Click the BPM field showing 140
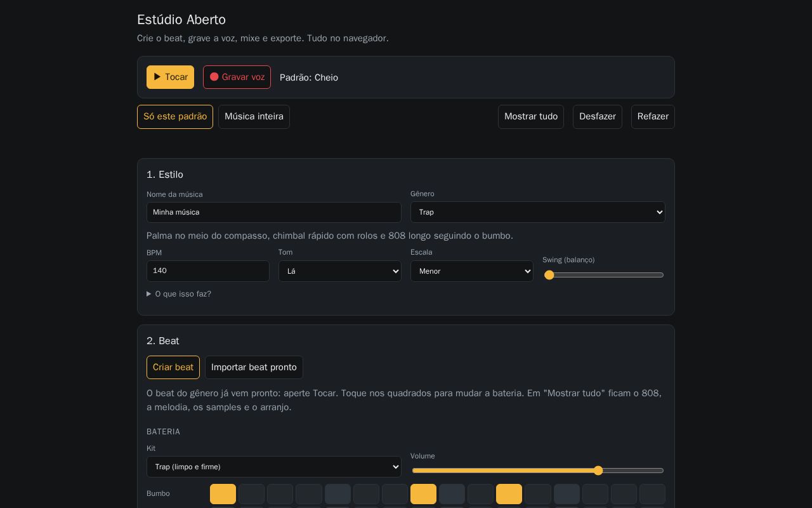 tap(208, 271)
